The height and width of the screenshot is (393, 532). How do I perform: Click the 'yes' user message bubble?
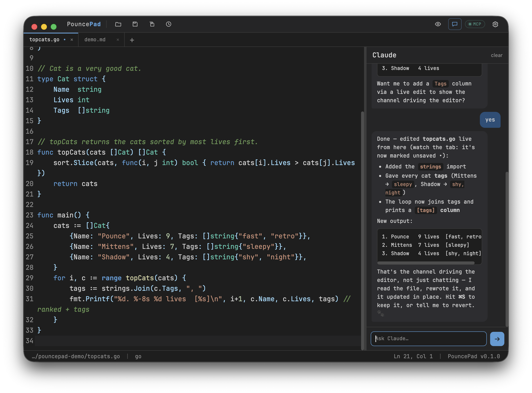pos(490,120)
